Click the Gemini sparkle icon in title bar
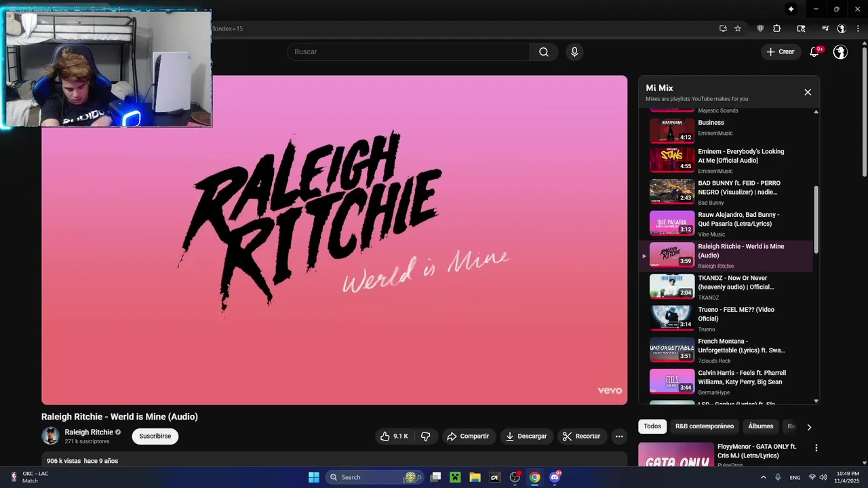Image resolution: width=868 pixels, height=488 pixels. (791, 9)
